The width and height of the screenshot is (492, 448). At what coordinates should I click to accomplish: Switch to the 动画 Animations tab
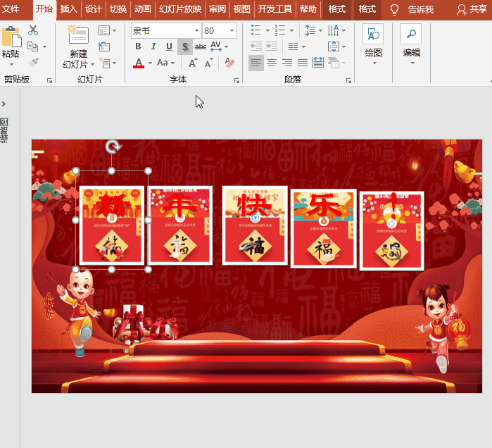pyautogui.click(x=143, y=9)
